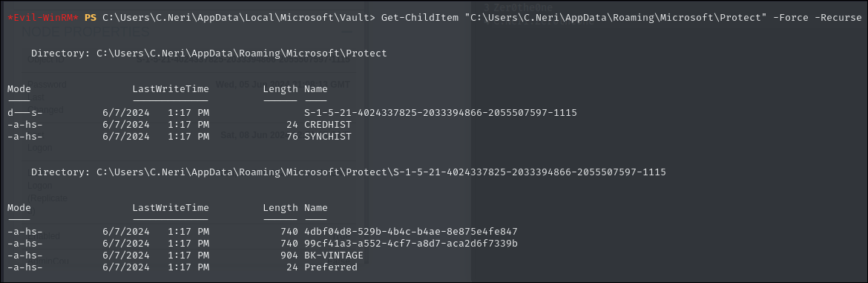Screen dimensions: 868x283
Task: Select masterkey file starting with 99cf41a3
Action: (411, 243)
